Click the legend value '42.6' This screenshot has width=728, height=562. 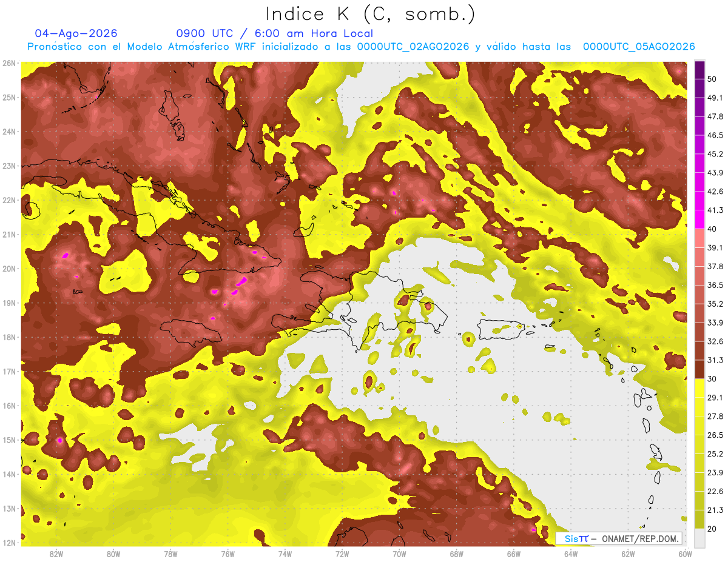click(715, 192)
